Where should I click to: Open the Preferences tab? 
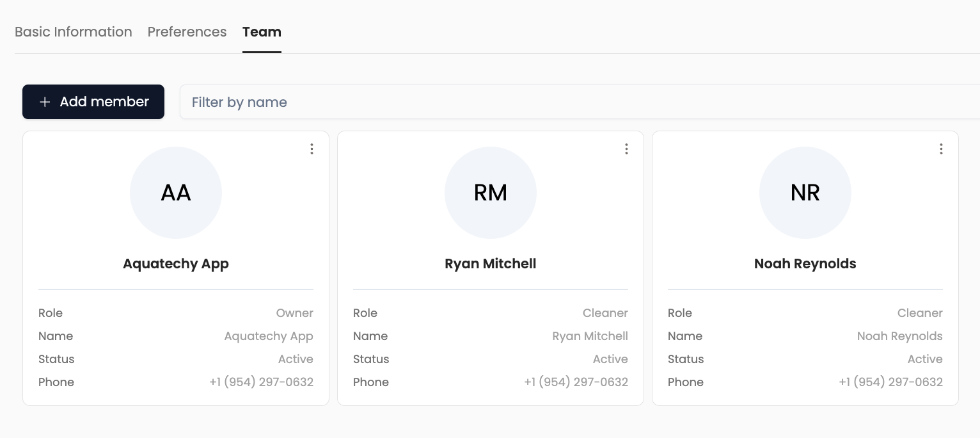pyautogui.click(x=187, y=32)
